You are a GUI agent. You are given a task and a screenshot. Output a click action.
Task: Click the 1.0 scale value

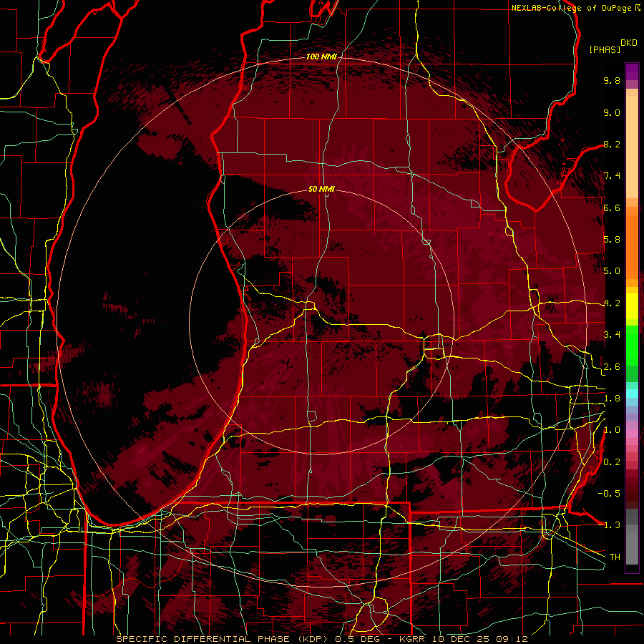(x=612, y=430)
